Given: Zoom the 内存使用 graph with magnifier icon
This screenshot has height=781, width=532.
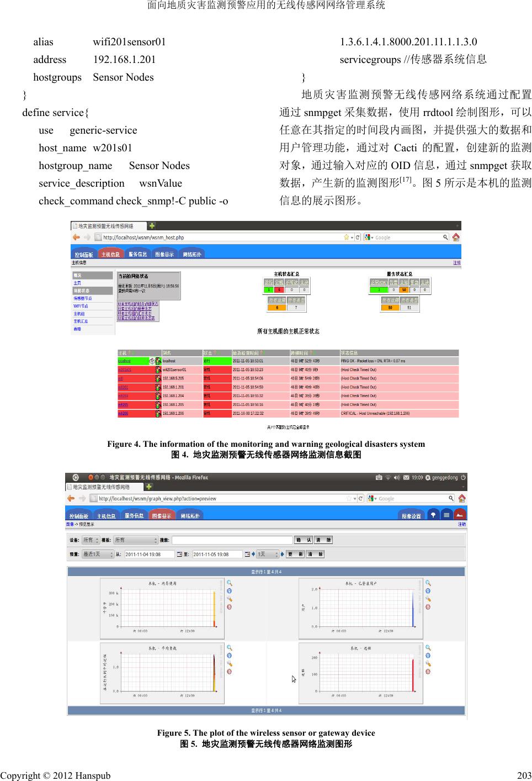Looking at the screenshot, I should coord(230,583).
